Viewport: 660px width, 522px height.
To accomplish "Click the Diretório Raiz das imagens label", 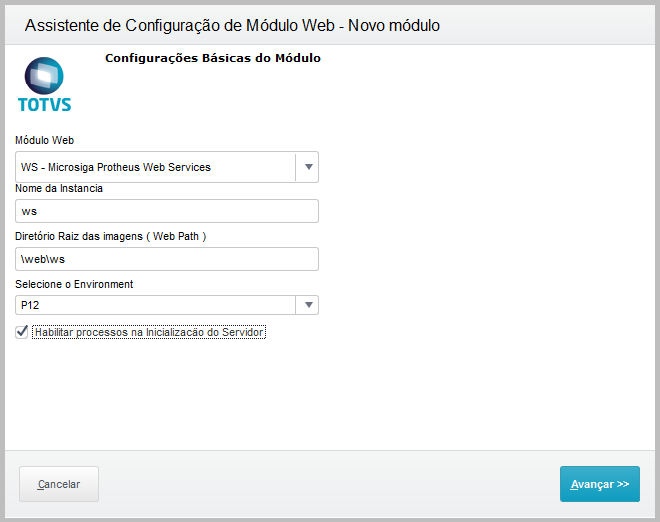I will (111, 236).
